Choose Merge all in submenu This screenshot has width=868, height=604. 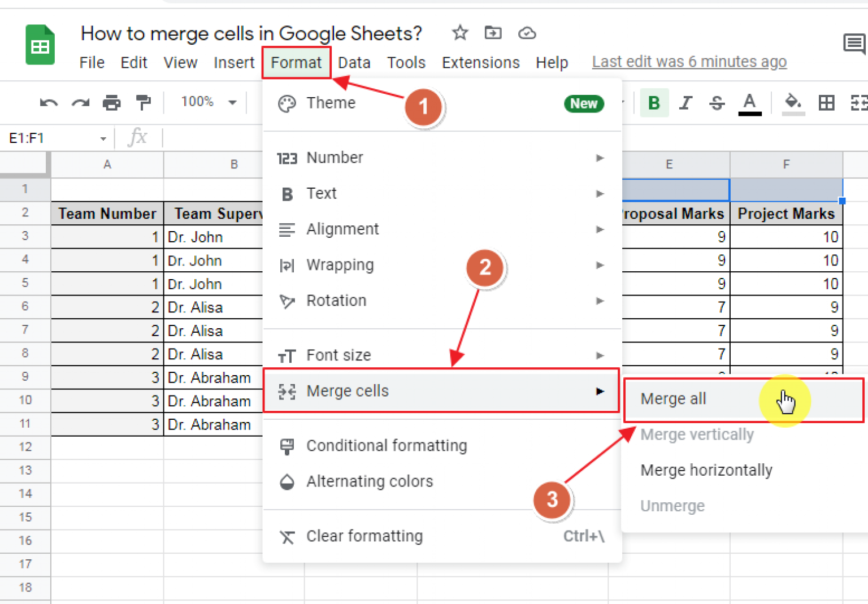click(x=744, y=399)
